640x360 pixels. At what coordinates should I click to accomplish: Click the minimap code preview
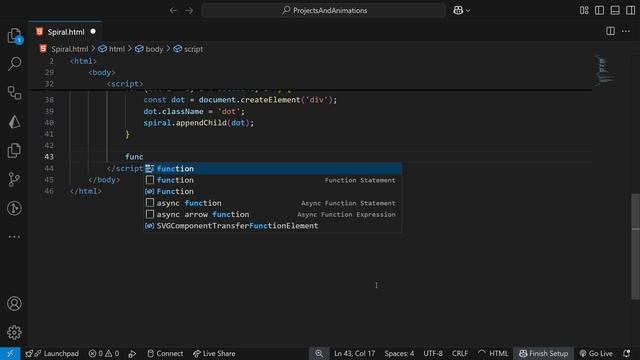pos(603,70)
